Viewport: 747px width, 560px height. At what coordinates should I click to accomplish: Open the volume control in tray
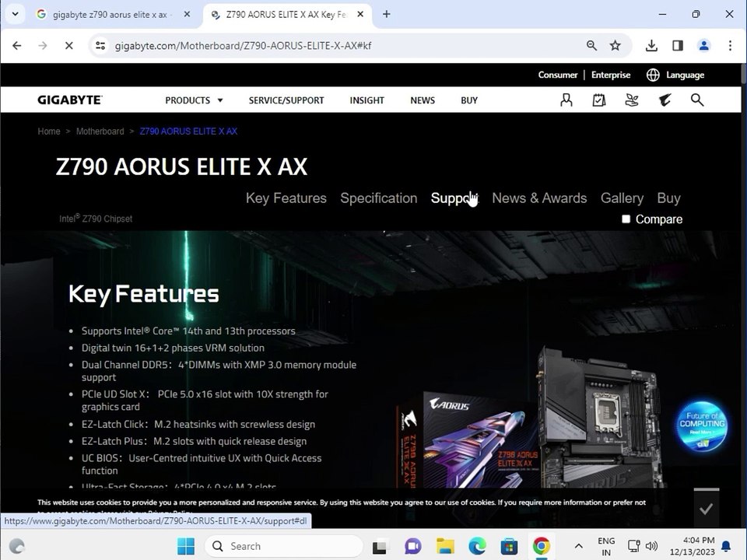click(x=651, y=546)
